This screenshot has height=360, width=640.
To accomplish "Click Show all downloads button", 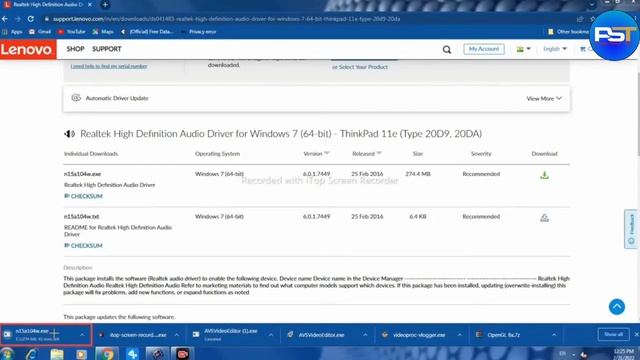I will point(613,334).
